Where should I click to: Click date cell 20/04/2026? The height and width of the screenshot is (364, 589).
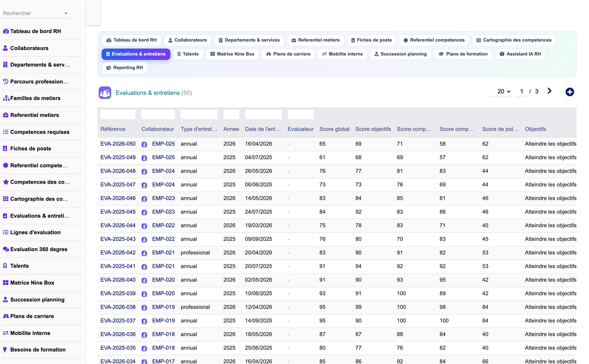click(258, 252)
